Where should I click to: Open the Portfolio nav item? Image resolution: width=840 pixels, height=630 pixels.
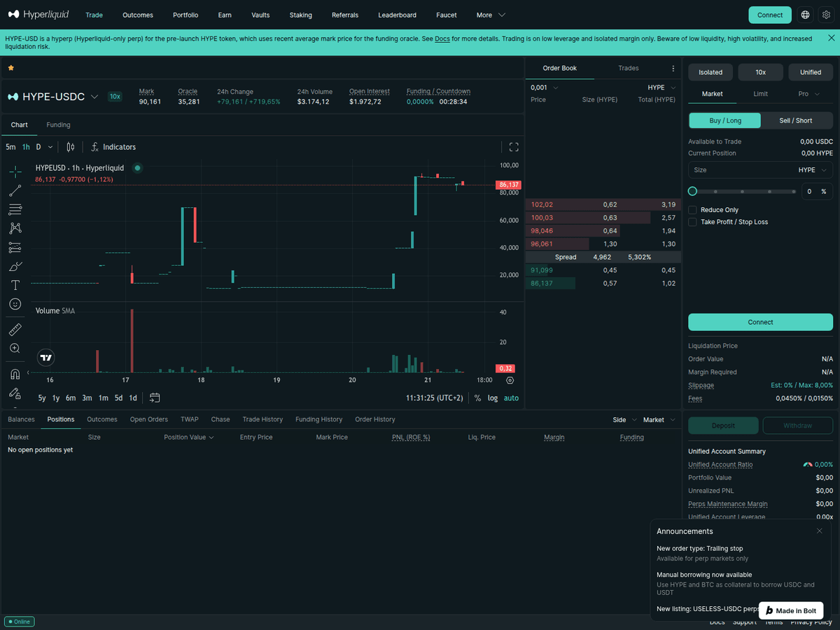(185, 15)
